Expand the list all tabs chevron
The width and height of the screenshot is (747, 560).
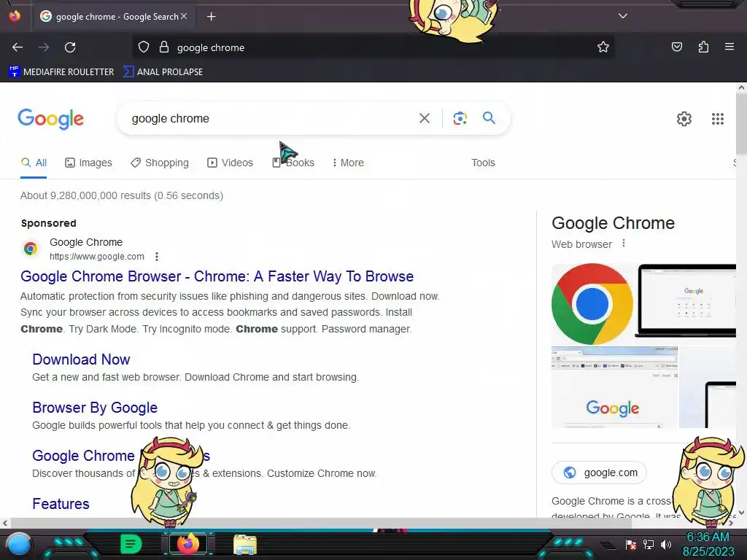pos(623,16)
